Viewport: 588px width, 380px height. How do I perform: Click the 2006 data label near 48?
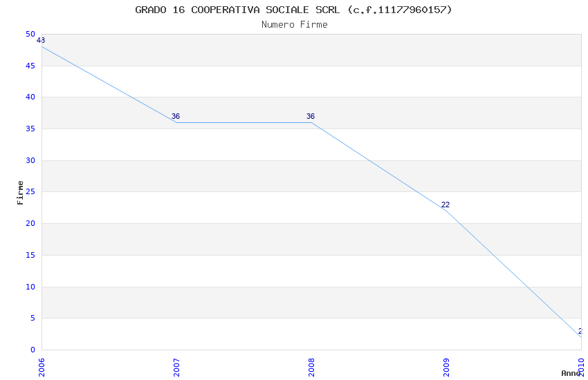41,40
